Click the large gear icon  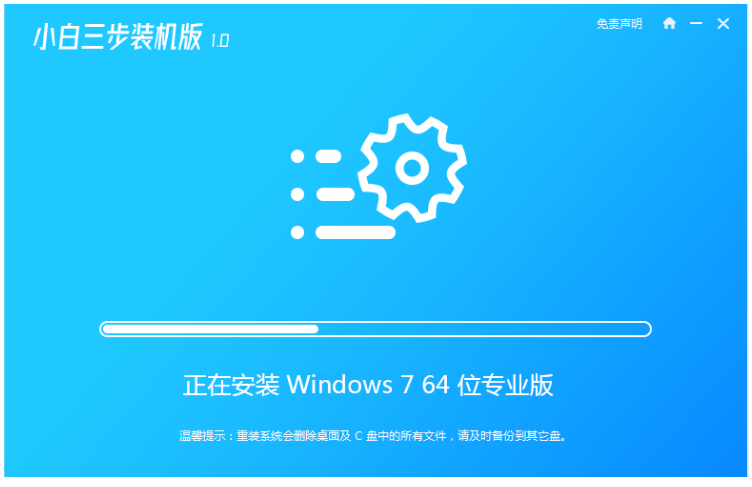(x=412, y=168)
